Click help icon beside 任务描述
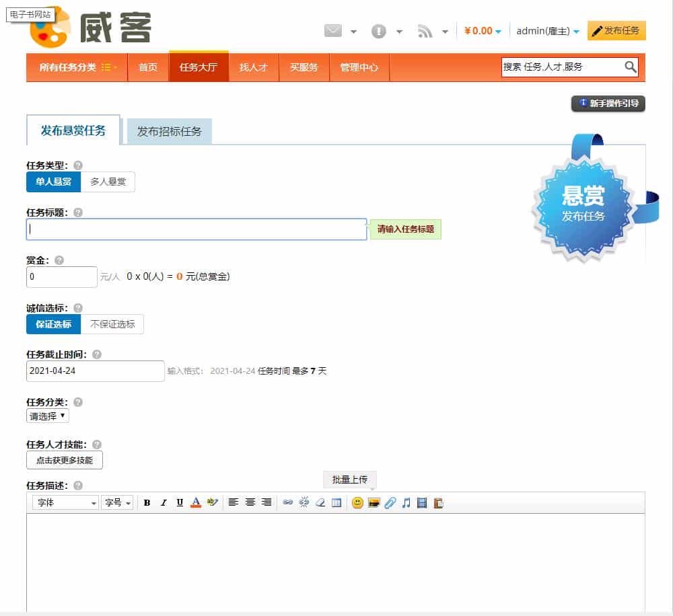Viewport: 673px width, 616px height. point(77,485)
